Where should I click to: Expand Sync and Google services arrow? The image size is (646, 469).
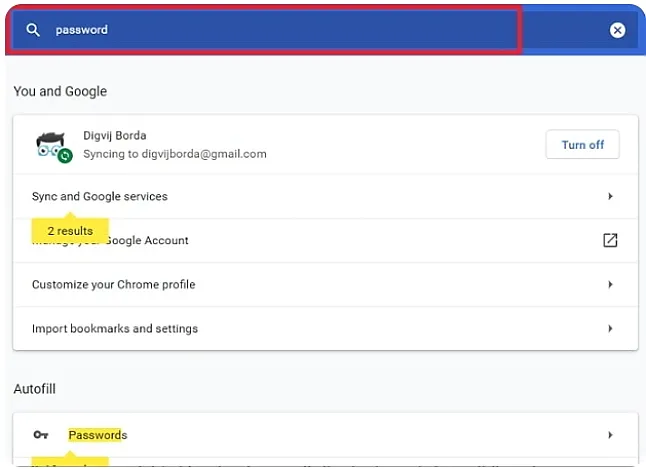610,196
